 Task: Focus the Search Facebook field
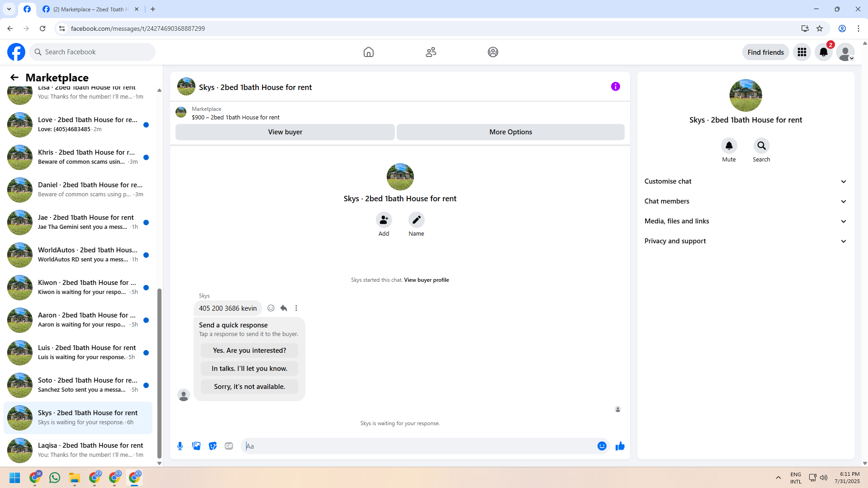92,52
